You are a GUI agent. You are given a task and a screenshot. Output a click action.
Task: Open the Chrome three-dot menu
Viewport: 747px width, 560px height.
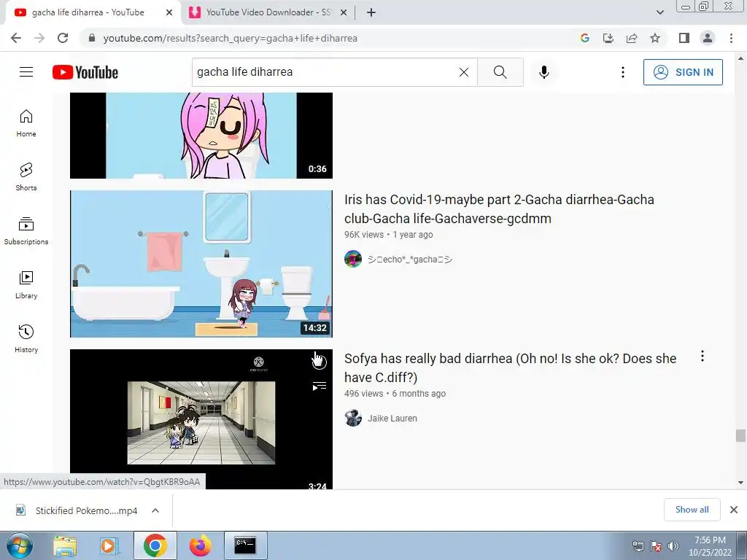(731, 38)
